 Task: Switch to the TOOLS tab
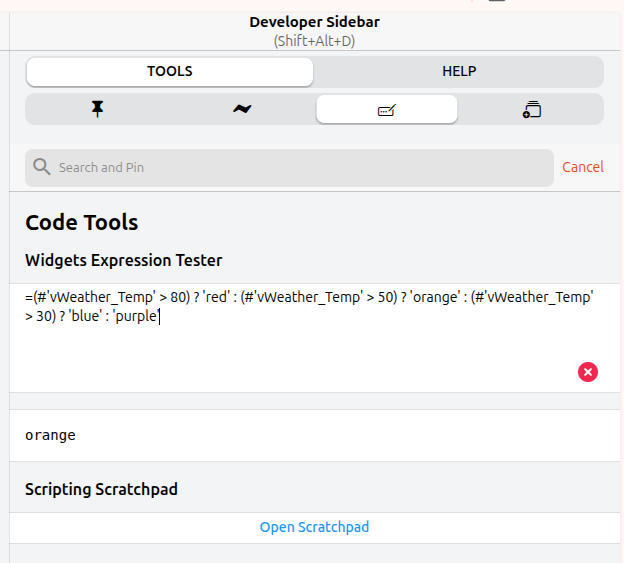point(169,72)
